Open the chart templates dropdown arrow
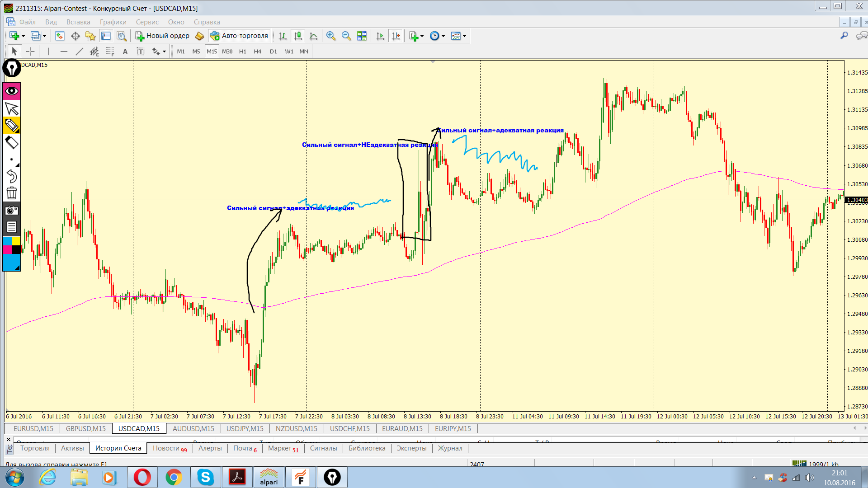This screenshot has width=868, height=488. point(464,36)
